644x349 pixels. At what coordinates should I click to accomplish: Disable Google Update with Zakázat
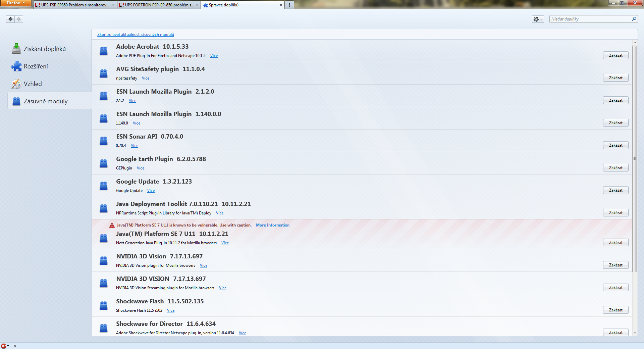click(615, 190)
